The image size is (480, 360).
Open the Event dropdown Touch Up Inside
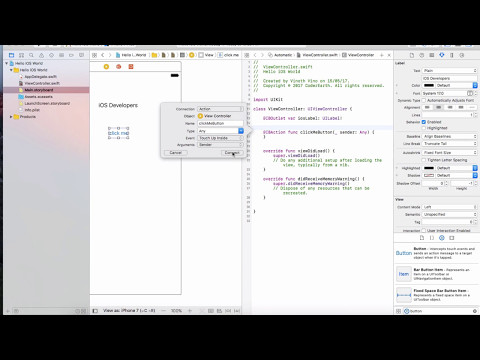coord(220,138)
